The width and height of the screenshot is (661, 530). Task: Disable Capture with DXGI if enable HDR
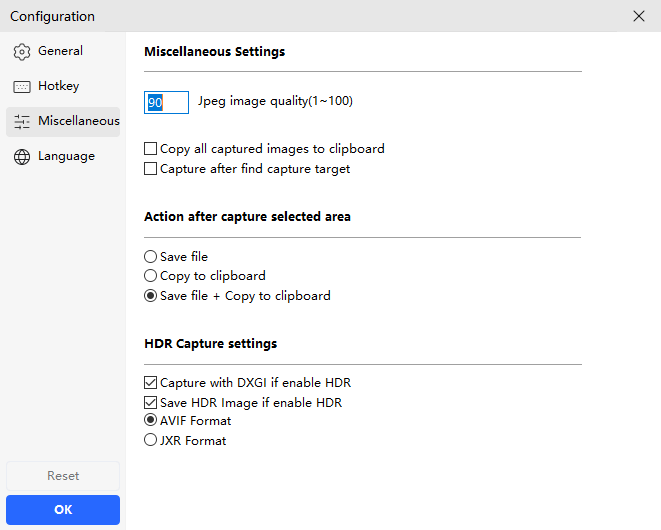pyautogui.click(x=151, y=383)
